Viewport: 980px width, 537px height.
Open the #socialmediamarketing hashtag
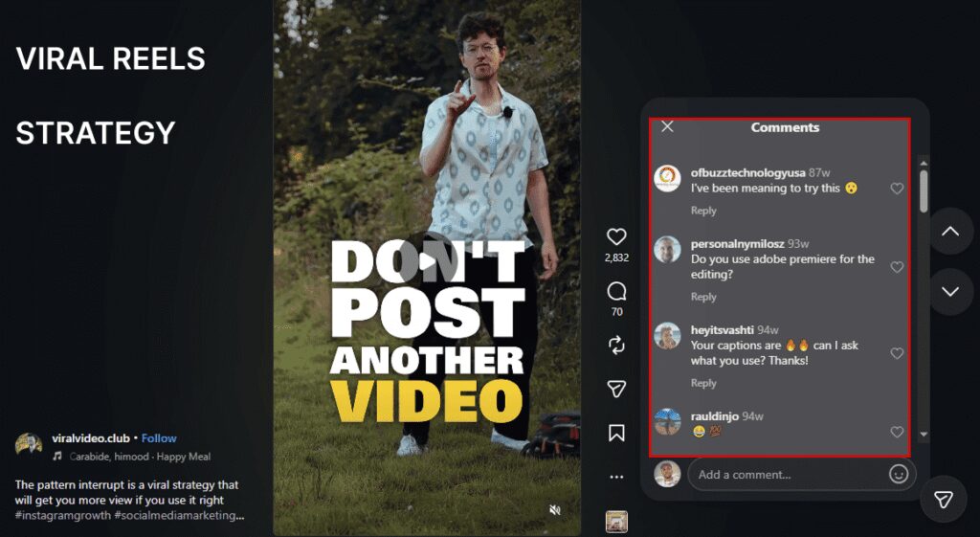(181, 515)
